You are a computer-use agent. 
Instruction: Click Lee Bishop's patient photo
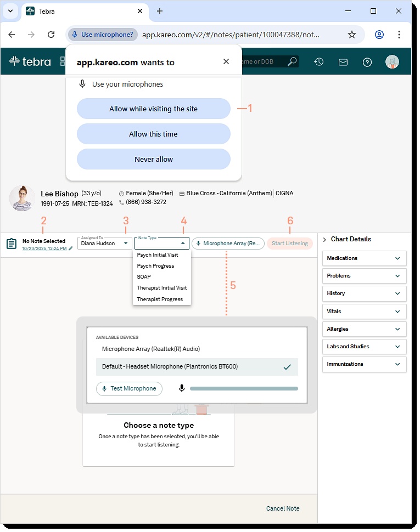tap(22, 198)
